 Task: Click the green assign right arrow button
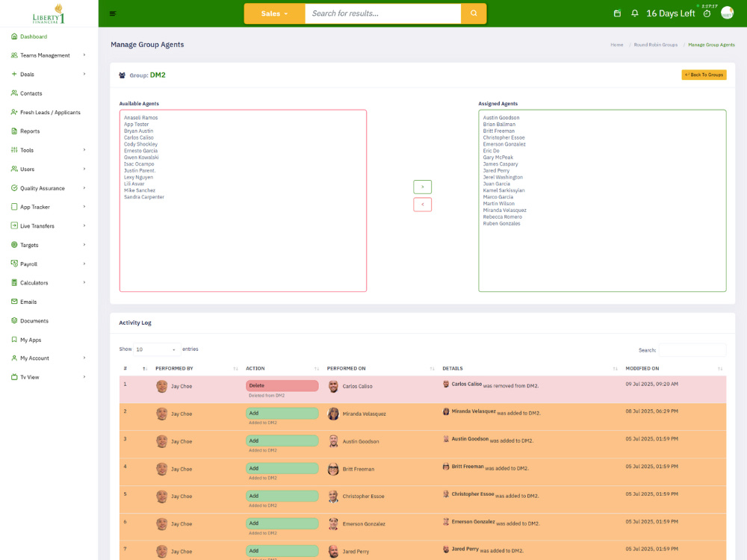pos(422,187)
